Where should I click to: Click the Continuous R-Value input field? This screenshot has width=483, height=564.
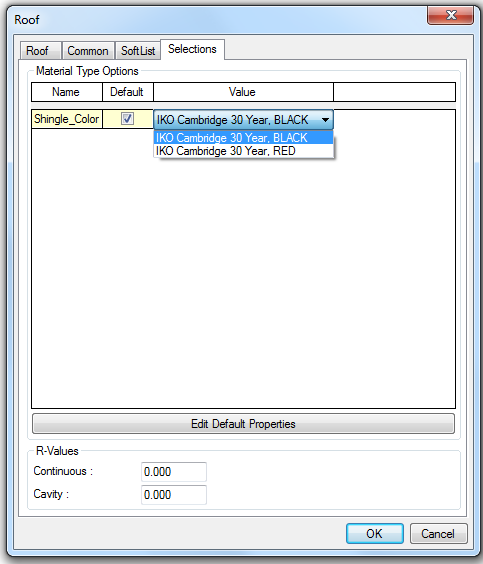[174, 472]
